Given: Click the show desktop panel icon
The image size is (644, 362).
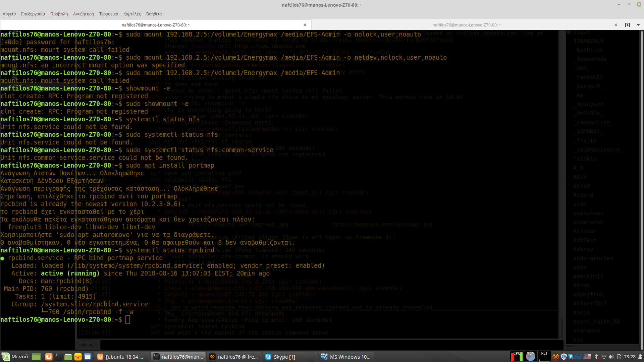Looking at the screenshot, I should click(36, 357).
